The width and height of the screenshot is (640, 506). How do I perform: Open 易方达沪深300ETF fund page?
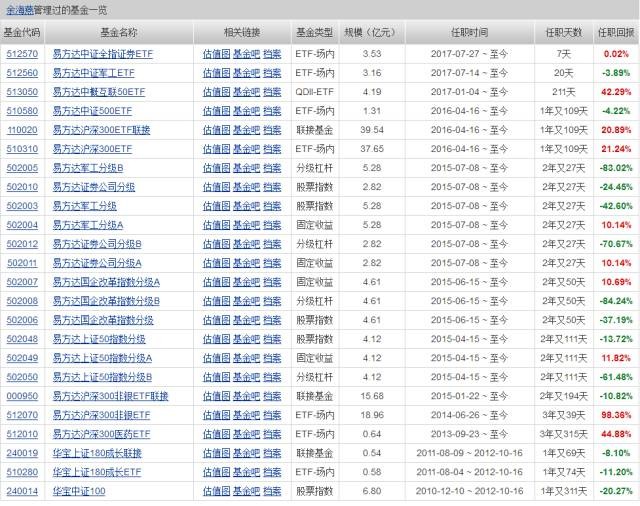point(92,149)
